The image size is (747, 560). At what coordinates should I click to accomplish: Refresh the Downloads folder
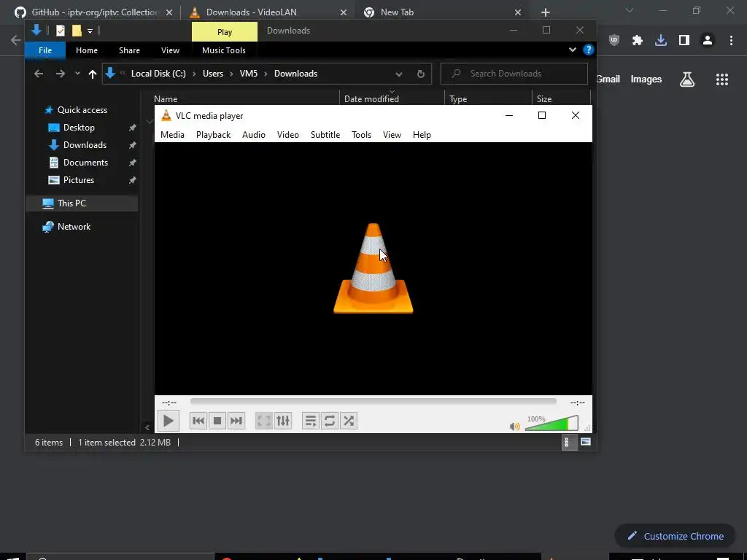(x=421, y=74)
